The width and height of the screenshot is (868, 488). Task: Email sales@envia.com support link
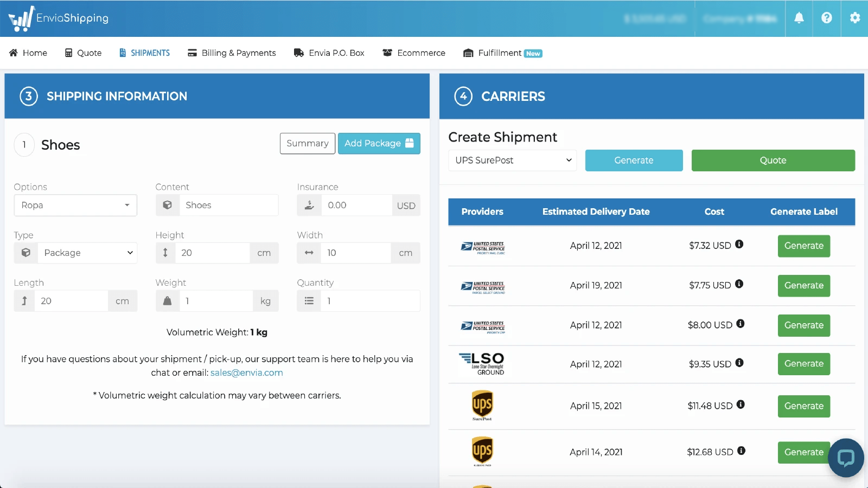247,373
